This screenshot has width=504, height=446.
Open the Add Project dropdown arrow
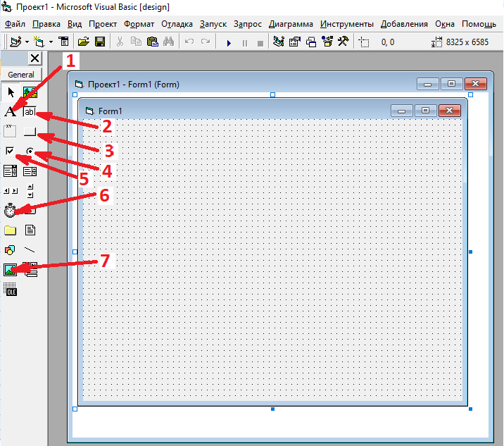27,42
